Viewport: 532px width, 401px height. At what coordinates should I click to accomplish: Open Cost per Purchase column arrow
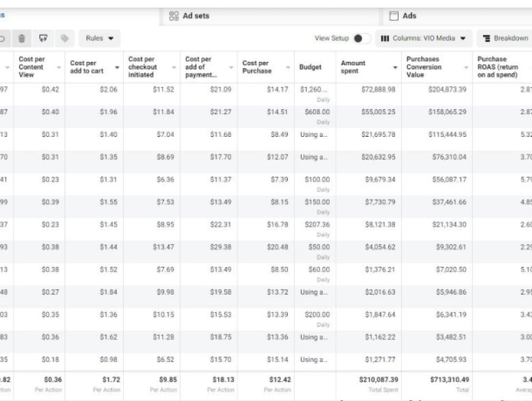click(x=288, y=67)
